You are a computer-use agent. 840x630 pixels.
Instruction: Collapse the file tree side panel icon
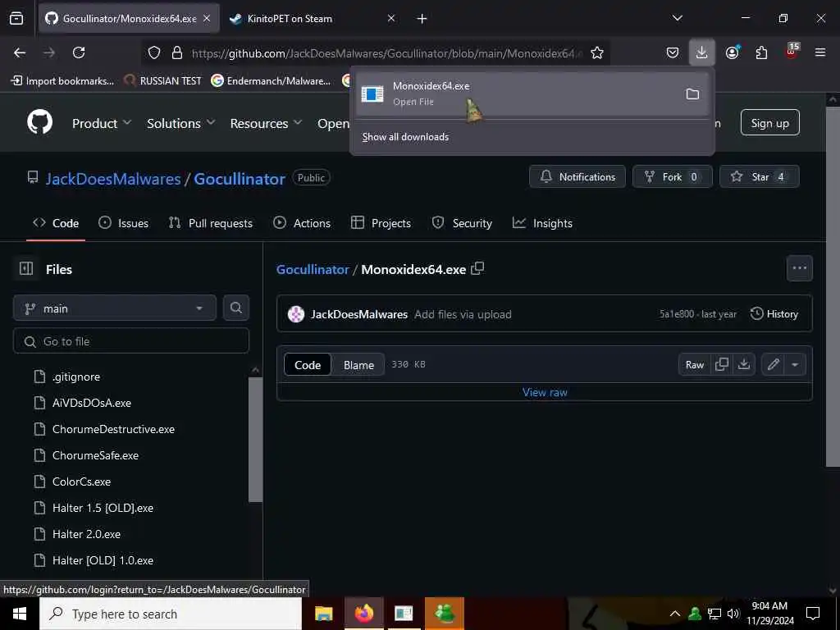tap(25, 268)
